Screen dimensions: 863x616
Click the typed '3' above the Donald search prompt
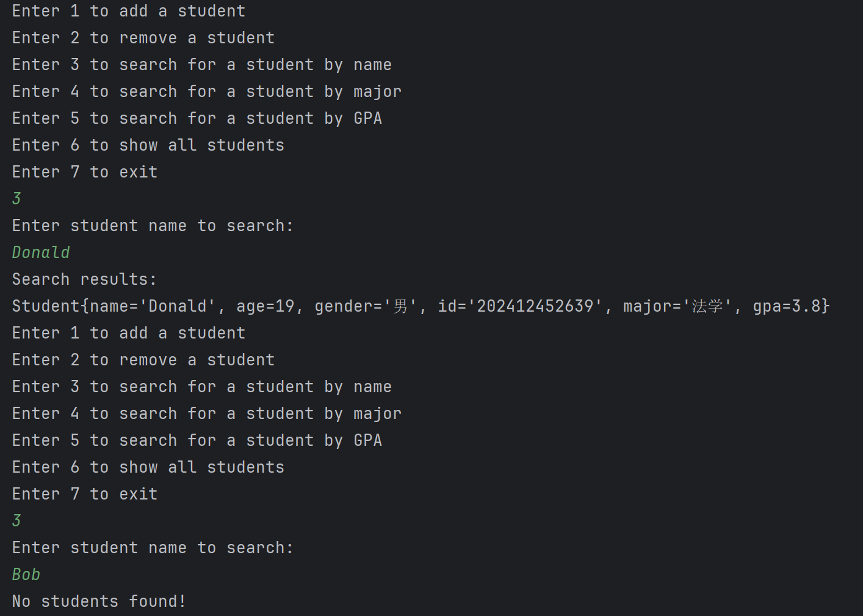[16, 199]
